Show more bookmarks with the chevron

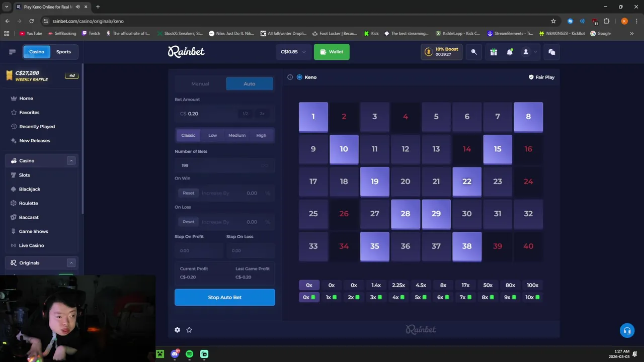click(632, 34)
